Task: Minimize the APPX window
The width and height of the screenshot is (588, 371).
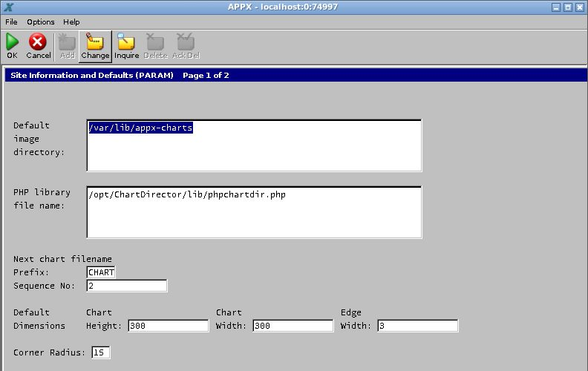Action: (556, 7)
